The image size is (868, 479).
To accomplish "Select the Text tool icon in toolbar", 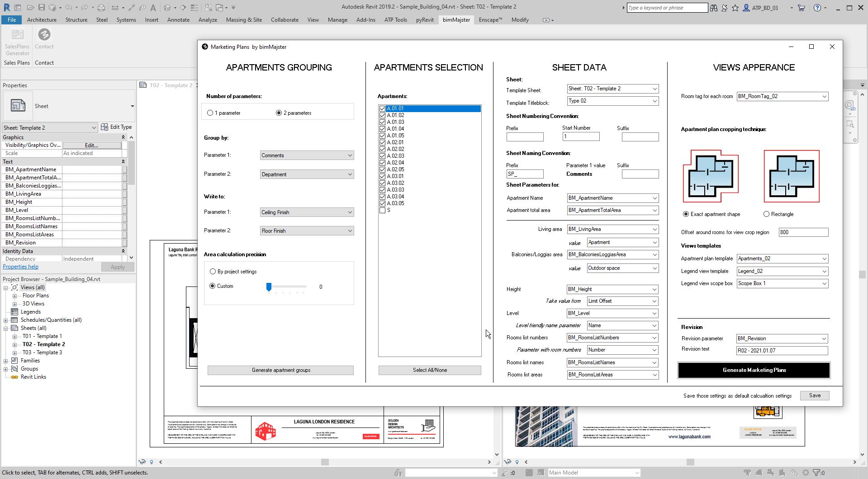I will 153,8.
